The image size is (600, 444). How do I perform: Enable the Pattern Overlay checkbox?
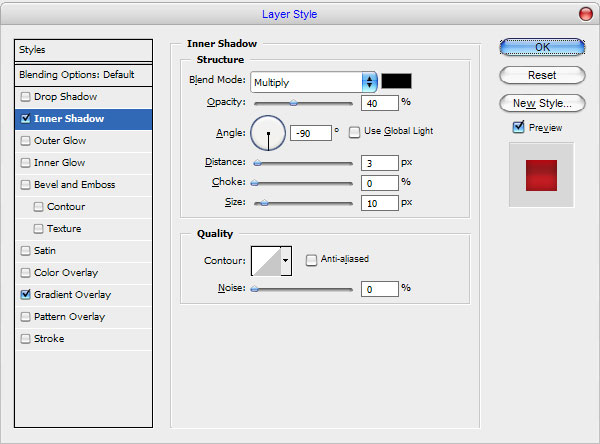[x=25, y=317]
